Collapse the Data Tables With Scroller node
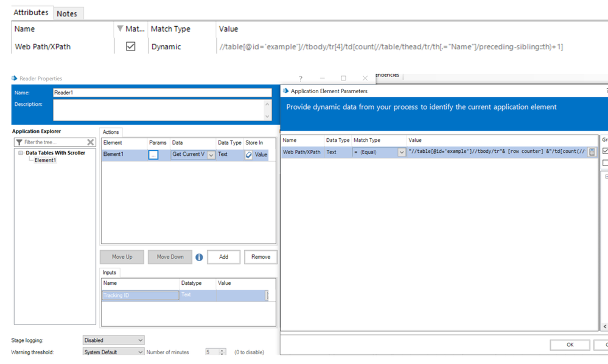Viewport: 608px width, 364px height. click(x=21, y=153)
